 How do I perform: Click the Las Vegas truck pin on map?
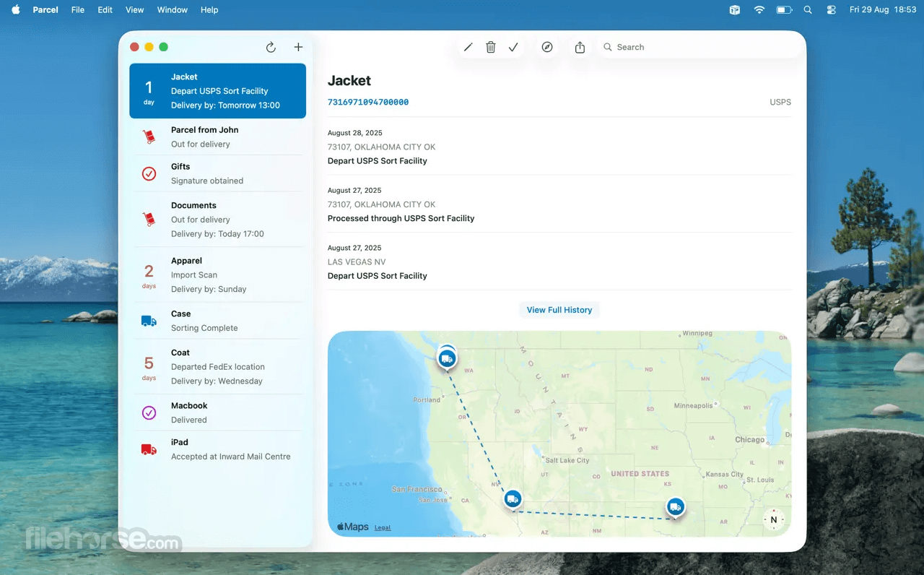(x=513, y=499)
